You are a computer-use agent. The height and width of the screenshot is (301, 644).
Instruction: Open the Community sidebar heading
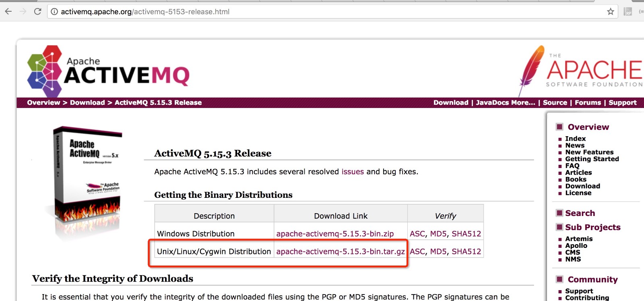(592, 280)
